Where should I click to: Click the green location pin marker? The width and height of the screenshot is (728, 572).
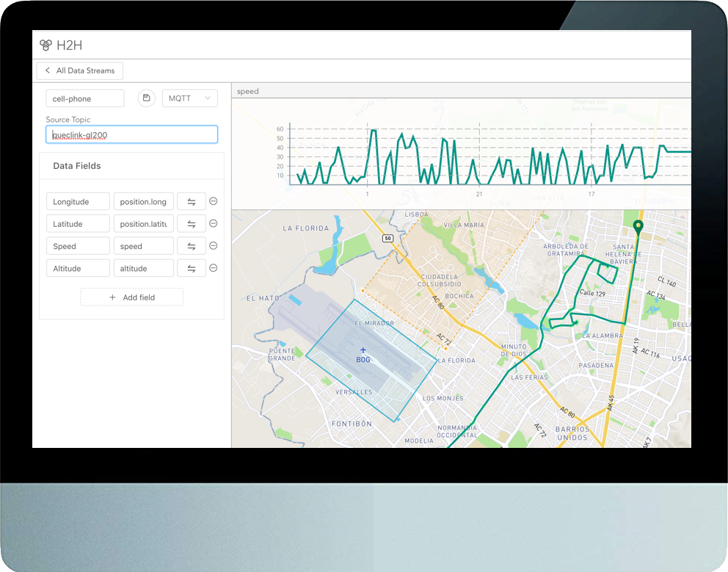[638, 227]
